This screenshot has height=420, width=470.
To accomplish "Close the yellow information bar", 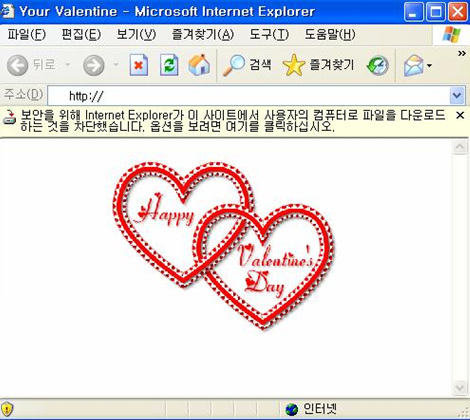I will 460,115.
